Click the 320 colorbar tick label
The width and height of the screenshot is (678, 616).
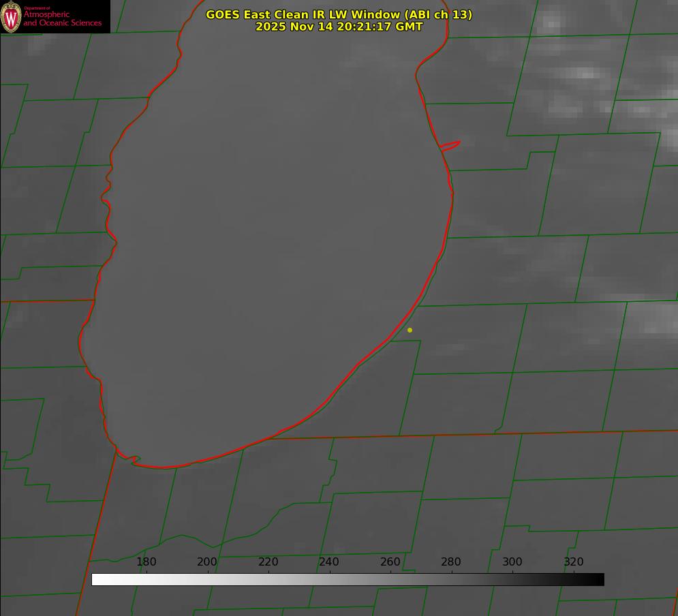pyautogui.click(x=573, y=561)
